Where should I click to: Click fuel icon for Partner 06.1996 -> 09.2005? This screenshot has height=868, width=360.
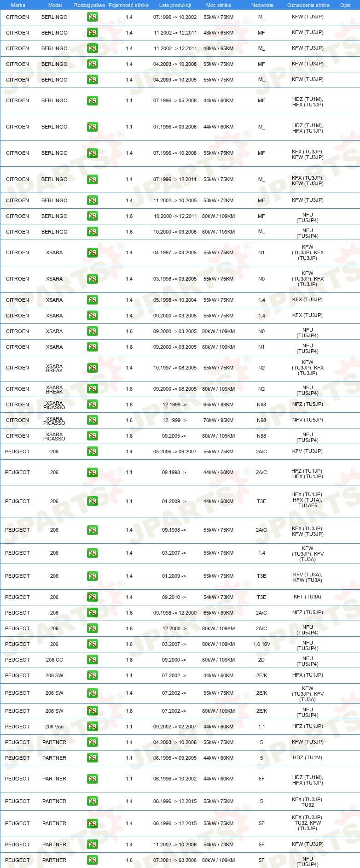pos(92,758)
